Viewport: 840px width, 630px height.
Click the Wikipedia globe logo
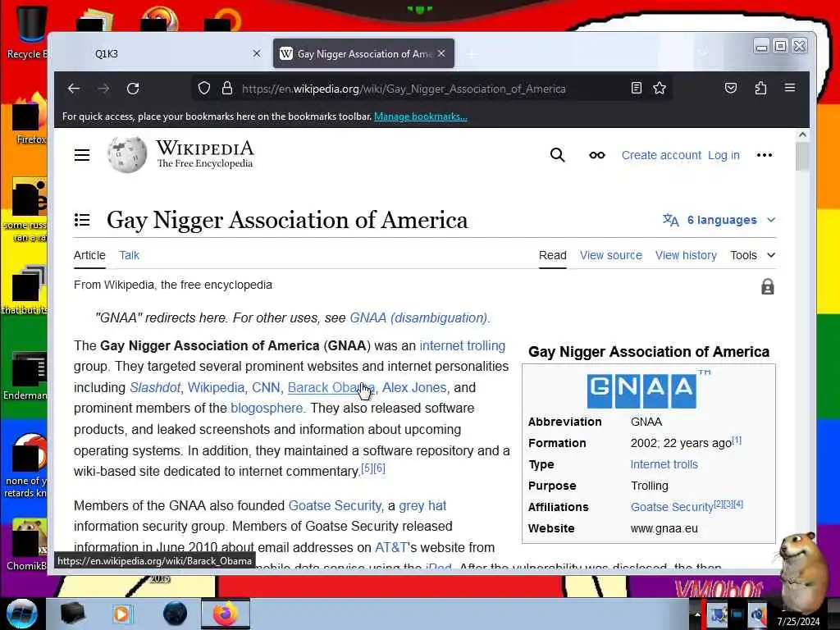(127, 155)
